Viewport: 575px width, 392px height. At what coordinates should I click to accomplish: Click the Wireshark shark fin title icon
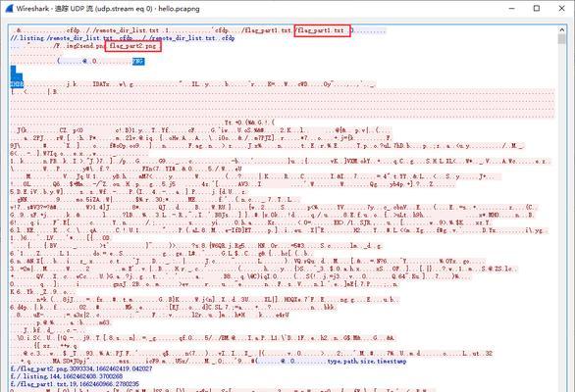click(9, 8)
